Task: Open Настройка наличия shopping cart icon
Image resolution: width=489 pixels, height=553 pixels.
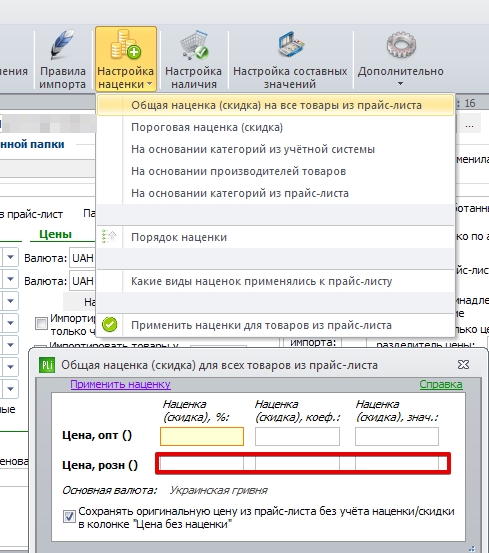Action: click(x=194, y=45)
